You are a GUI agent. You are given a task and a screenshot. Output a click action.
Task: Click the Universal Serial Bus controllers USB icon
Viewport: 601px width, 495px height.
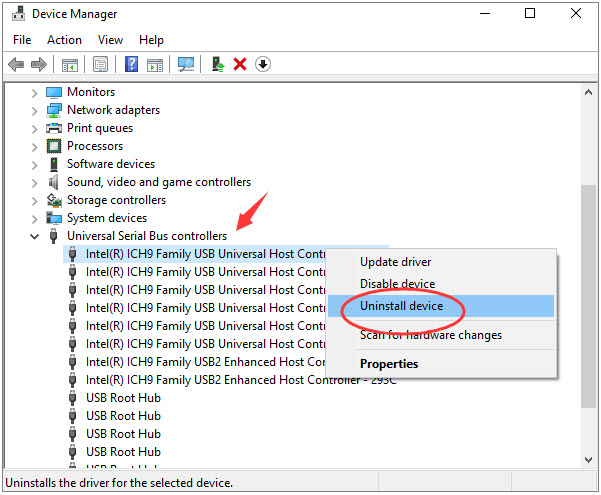pos(54,236)
